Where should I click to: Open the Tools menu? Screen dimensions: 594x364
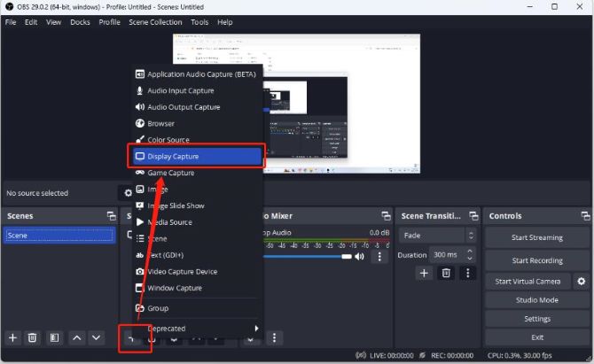199,22
